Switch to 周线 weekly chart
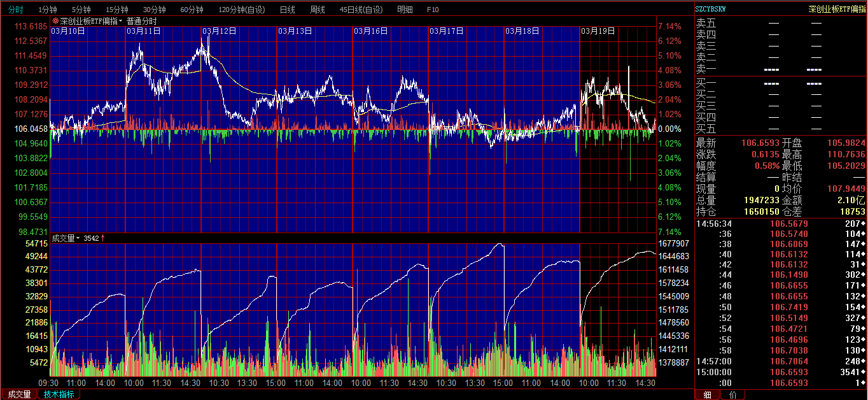868x400 pixels. (x=318, y=10)
